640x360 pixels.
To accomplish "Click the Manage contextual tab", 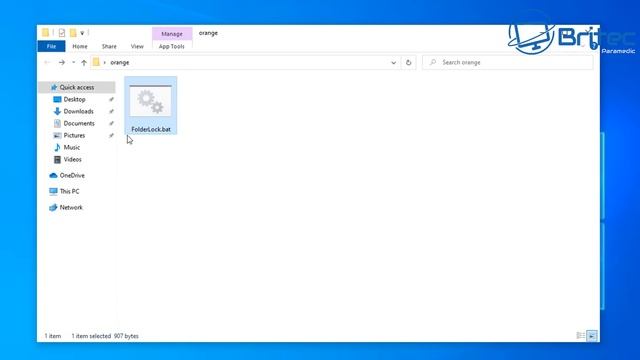I will click(172, 34).
